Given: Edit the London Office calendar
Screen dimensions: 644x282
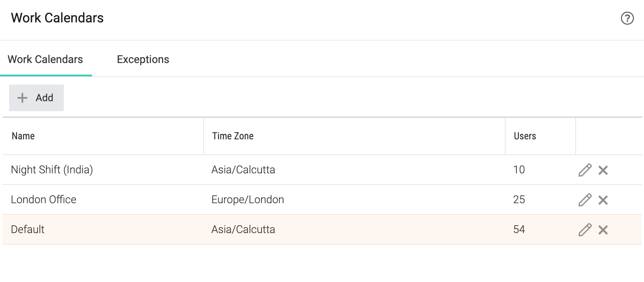Looking at the screenshot, I should [x=585, y=200].
